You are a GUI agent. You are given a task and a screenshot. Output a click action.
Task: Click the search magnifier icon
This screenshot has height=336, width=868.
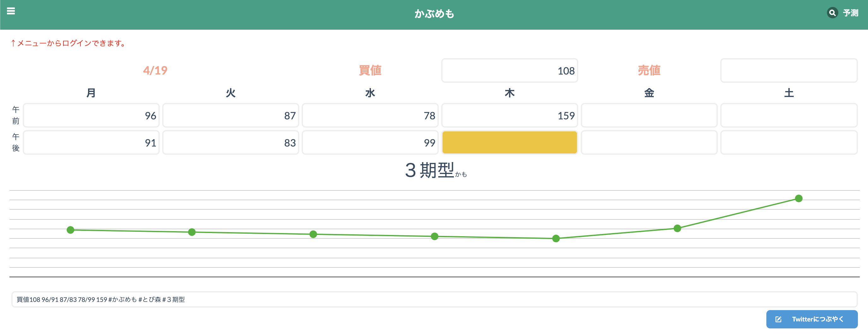tap(832, 13)
